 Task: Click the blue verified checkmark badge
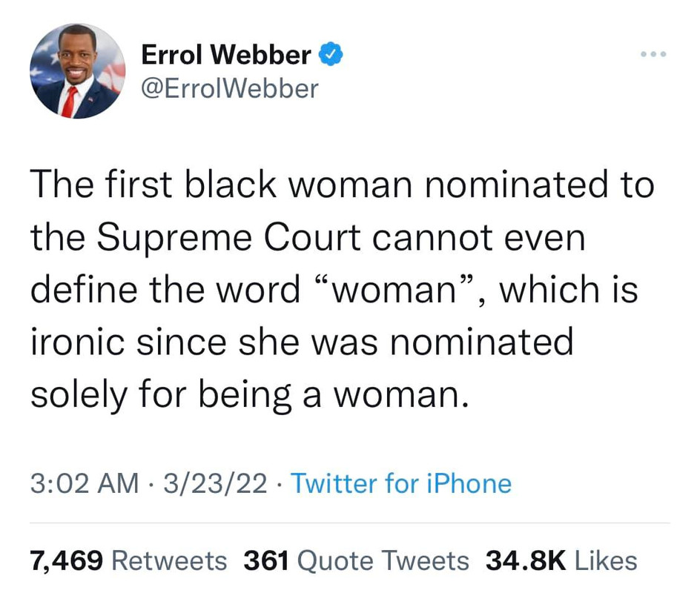click(x=331, y=54)
